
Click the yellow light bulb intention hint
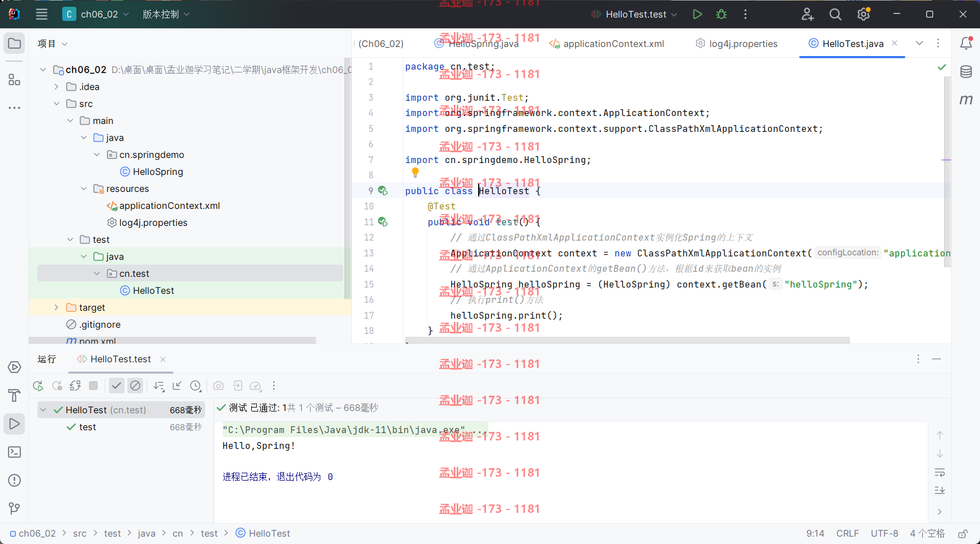tap(415, 172)
